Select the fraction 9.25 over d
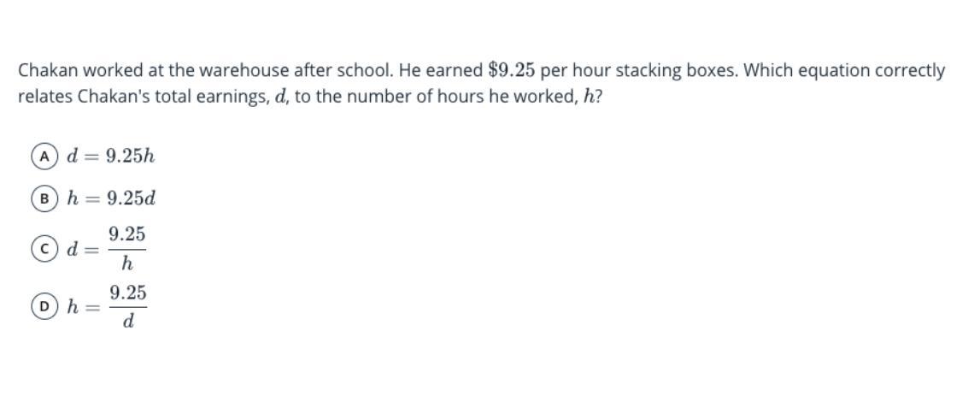 (128, 307)
